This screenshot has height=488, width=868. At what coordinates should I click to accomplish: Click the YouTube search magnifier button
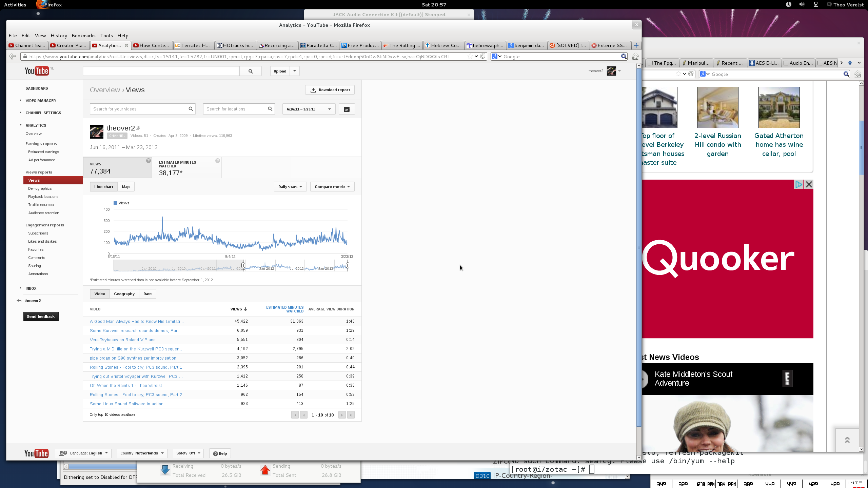click(x=251, y=71)
